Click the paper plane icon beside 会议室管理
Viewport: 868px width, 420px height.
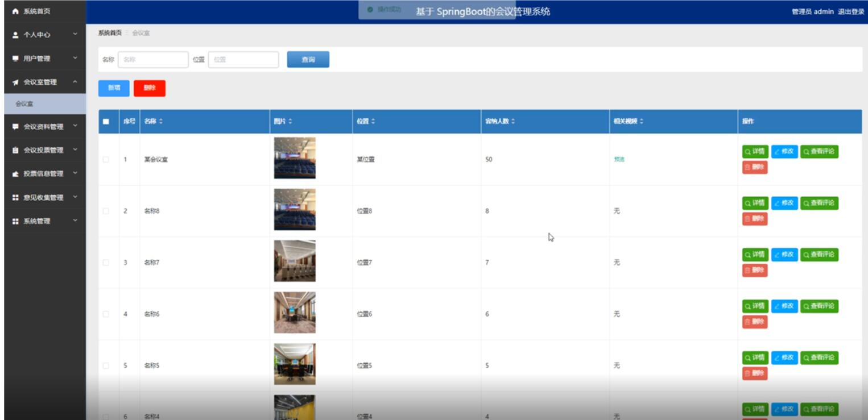15,82
